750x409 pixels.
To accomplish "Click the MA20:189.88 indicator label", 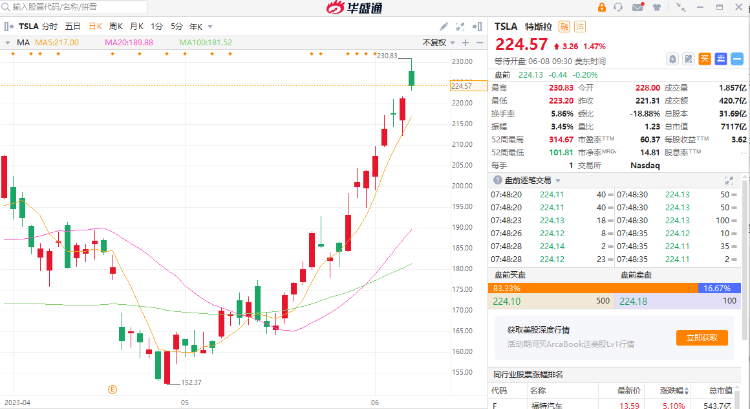I will coord(129,43).
